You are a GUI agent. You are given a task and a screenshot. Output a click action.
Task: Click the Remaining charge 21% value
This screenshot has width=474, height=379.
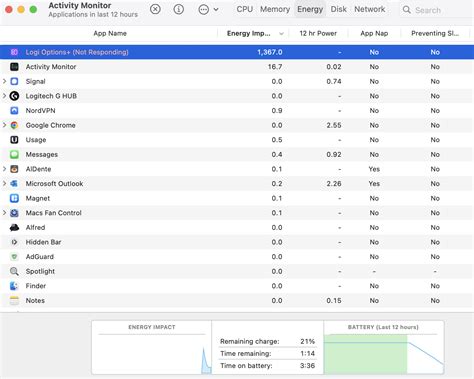pos(307,341)
